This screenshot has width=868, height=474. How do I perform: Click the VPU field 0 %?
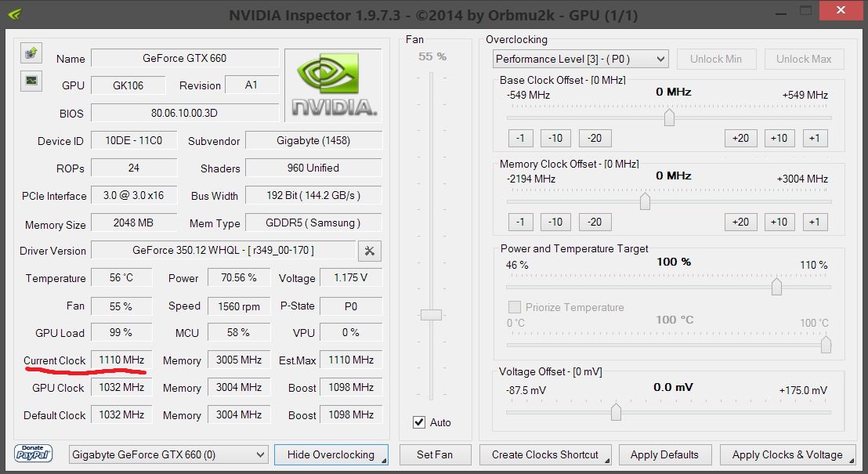pos(351,332)
